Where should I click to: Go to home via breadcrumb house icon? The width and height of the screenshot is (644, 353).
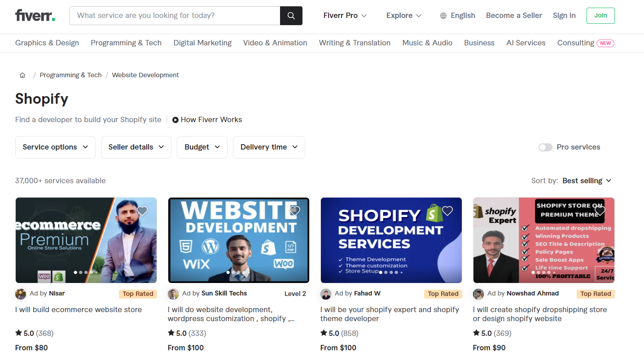(x=22, y=75)
